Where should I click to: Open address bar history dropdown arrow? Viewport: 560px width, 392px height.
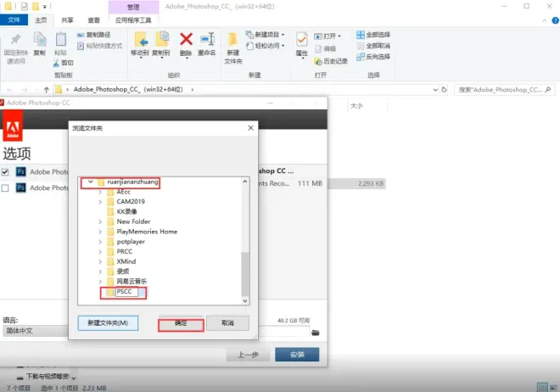[x=435, y=90]
